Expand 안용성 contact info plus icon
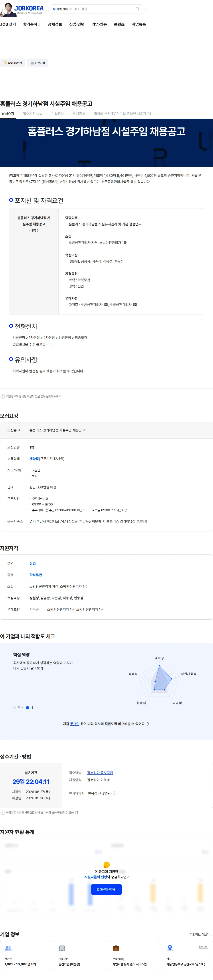Image resolution: width=213 pixels, height=980 pixels. point(115,793)
